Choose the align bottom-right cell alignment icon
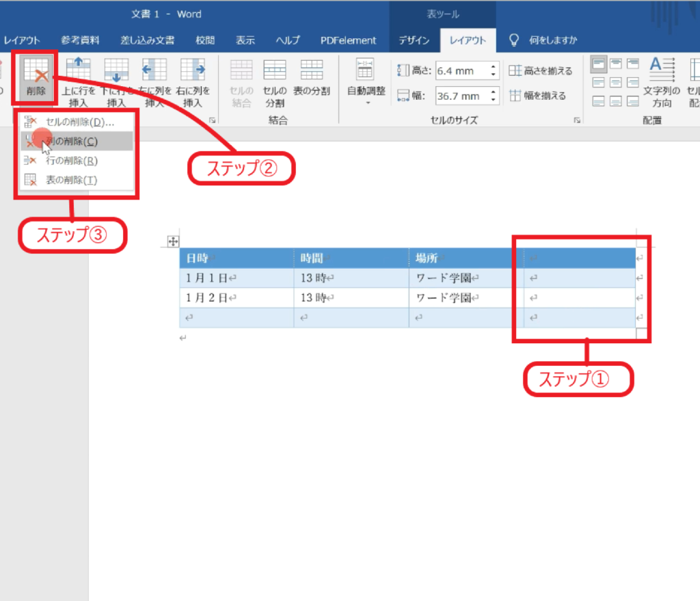The image size is (700, 601). coord(632,101)
